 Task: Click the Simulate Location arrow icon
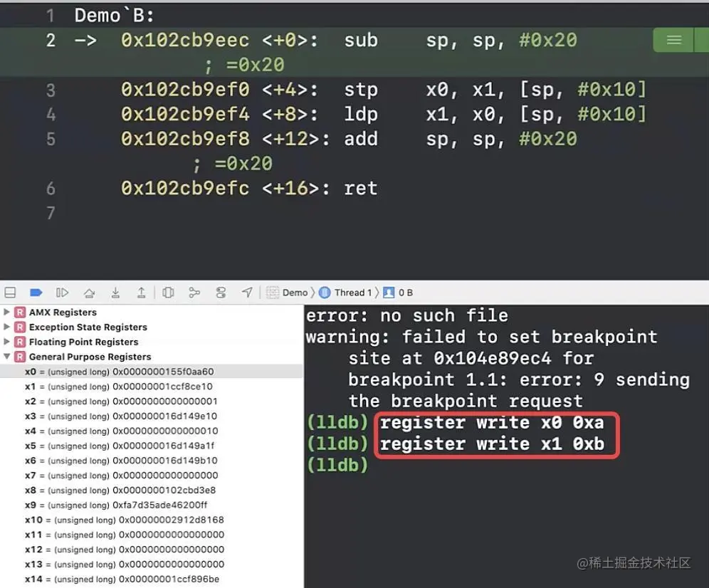(x=247, y=293)
